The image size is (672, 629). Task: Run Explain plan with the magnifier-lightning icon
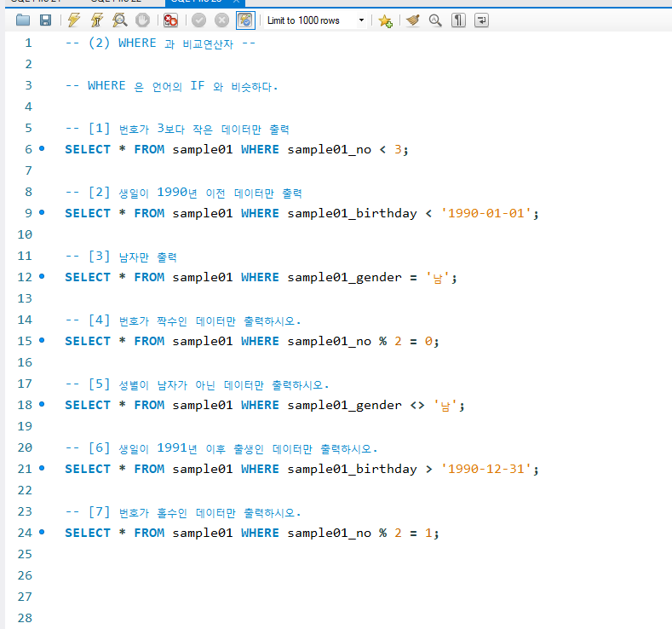coord(119,20)
